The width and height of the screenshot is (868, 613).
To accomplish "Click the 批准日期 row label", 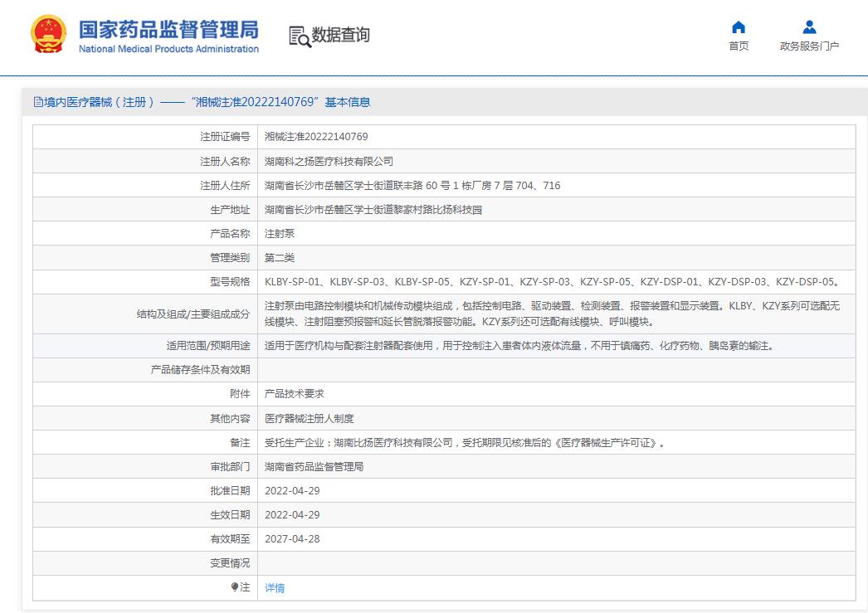I will click(x=230, y=491).
